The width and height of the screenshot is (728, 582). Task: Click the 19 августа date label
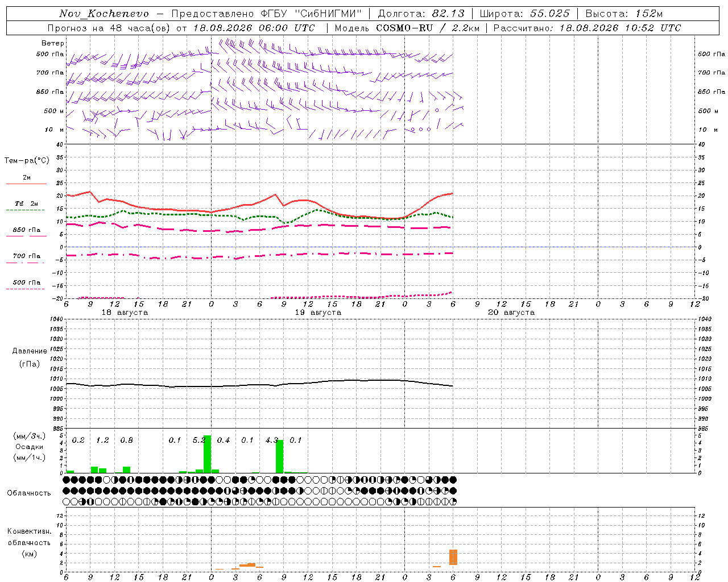tap(318, 313)
